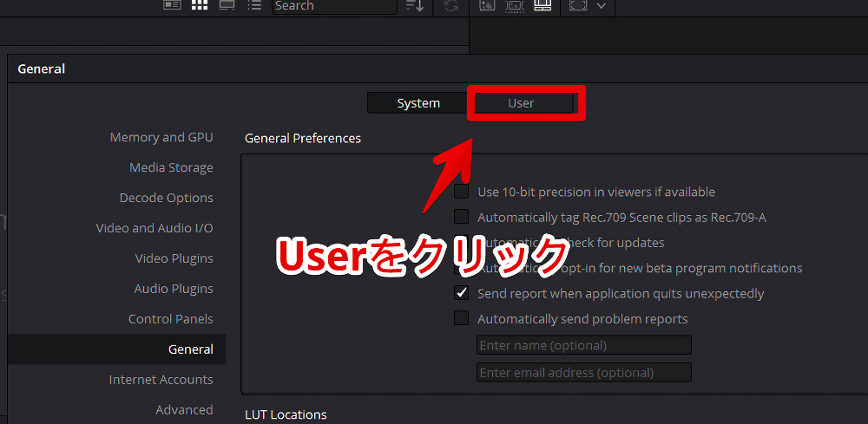Enable auto-tag Rec.709 Scene clips checkbox
The height and width of the screenshot is (424, 868).
point(461,218)
